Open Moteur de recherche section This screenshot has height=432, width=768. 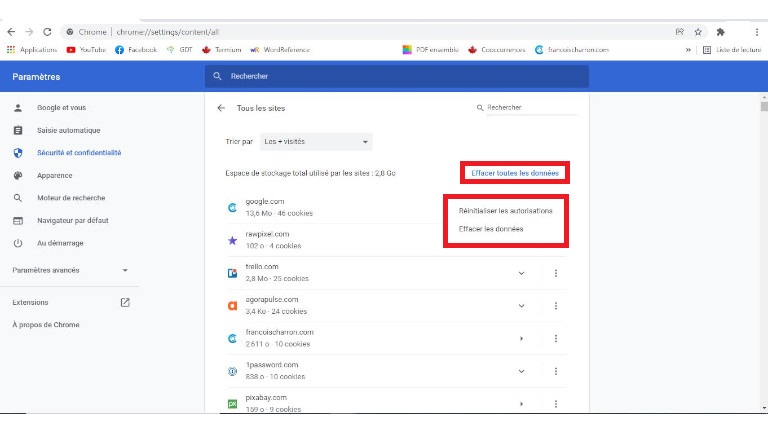(71, 198)
